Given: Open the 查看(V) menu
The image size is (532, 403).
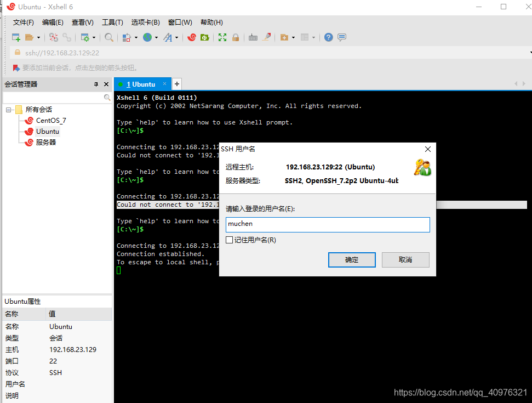Looking at the screenshot, I should 82,22.
